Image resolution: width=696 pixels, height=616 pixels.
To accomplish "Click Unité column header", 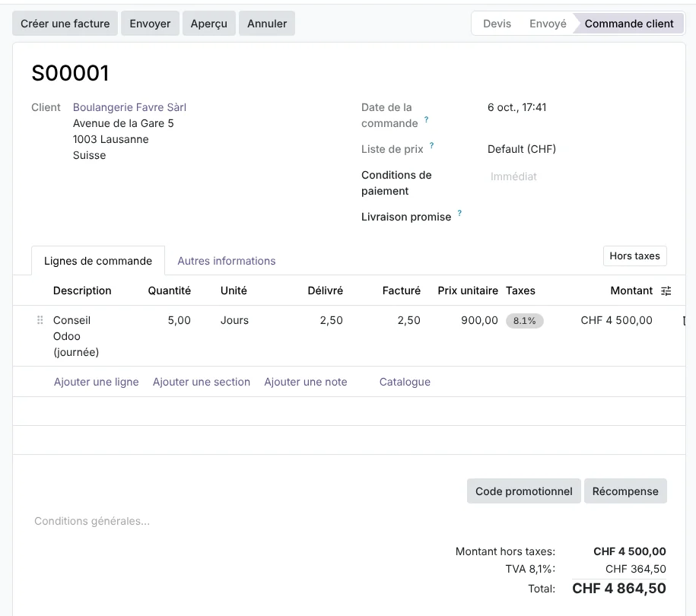I will 234,291.
